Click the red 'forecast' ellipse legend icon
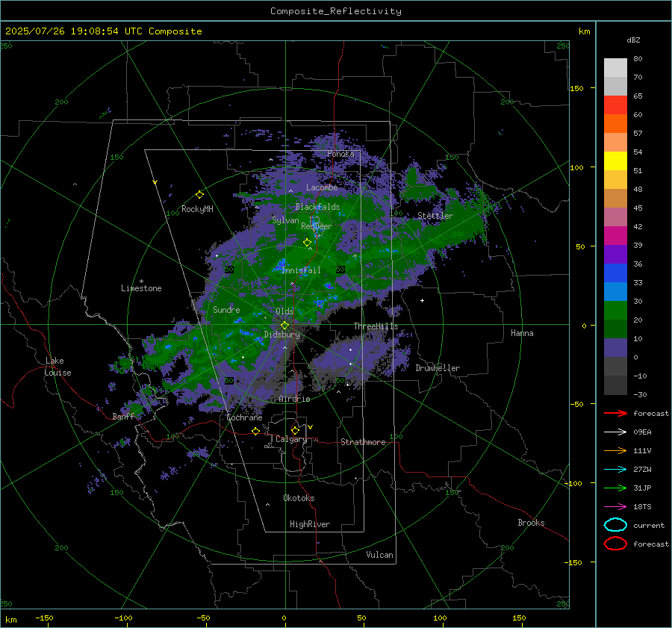Image resolution: width=672 pixels, height=628 pixels. pyautogui.click(x=615, y=544)
